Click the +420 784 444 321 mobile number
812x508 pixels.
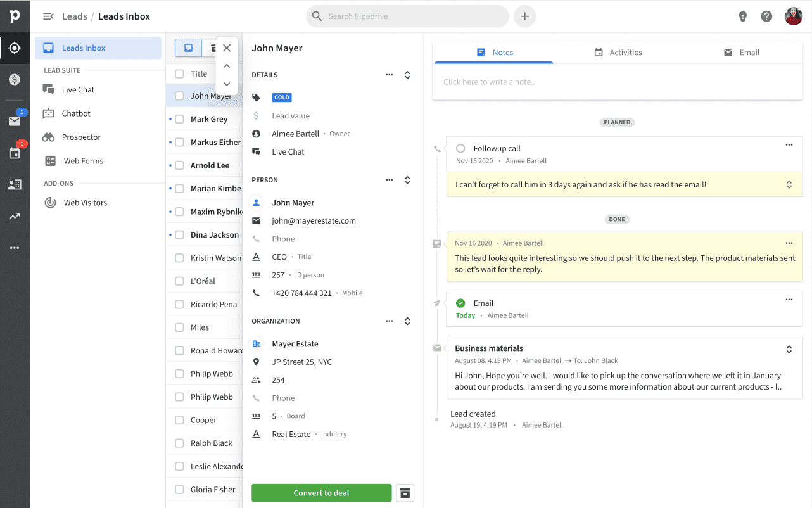(301, 293)
